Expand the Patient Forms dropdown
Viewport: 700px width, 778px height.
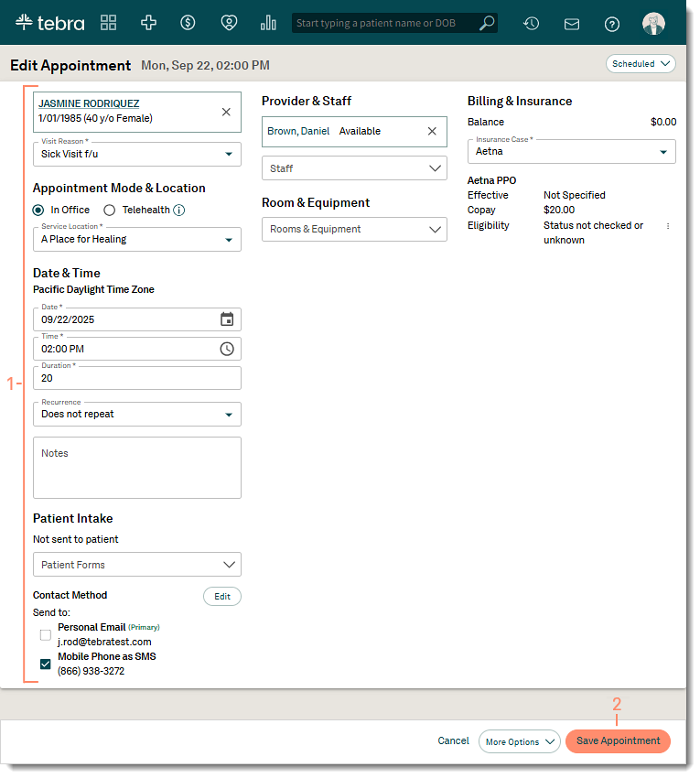(137, 565)
